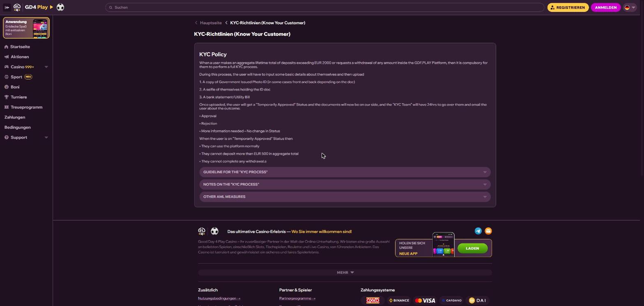Click the Suchen search field
This screenshot has height=306, width=644.
coord(325,7)
